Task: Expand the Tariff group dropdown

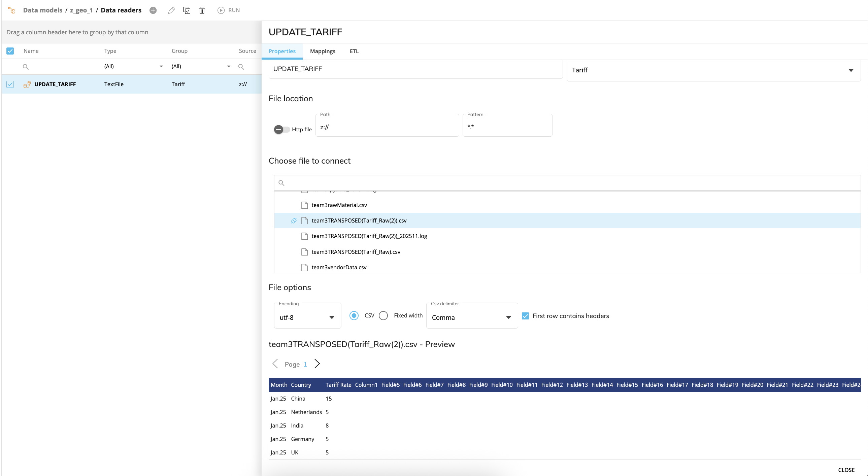Action: [x=850, y=70]
